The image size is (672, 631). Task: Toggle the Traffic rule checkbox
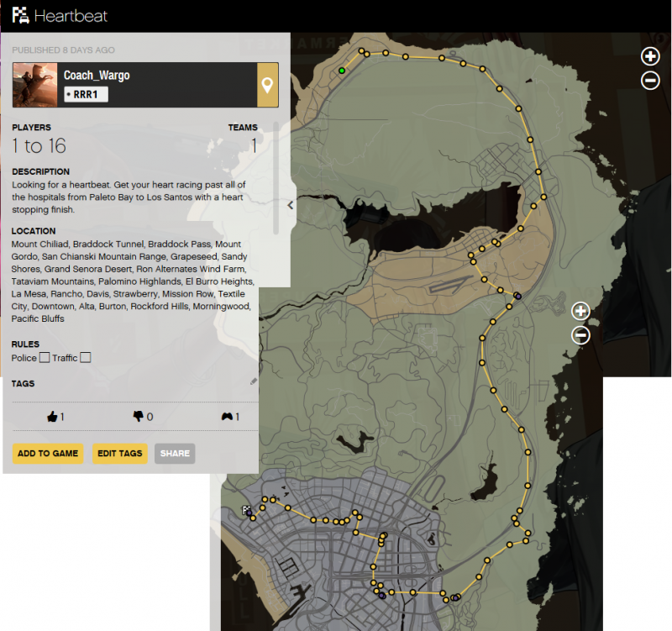85,358
